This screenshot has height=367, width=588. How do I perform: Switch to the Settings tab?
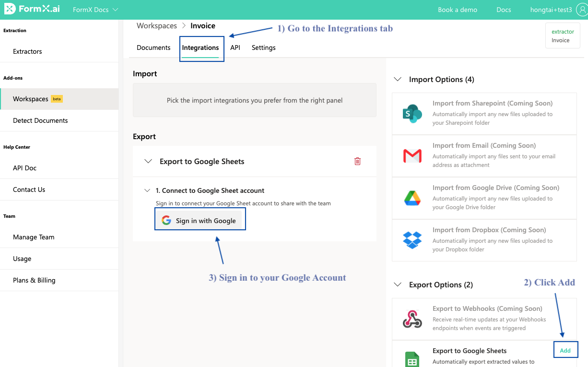click(264, 47)
